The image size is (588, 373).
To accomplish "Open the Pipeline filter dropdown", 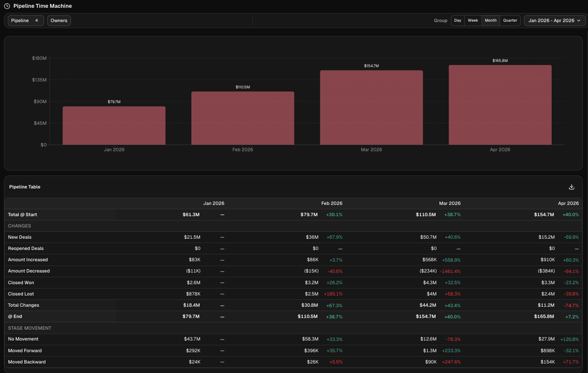I will 26,20.
